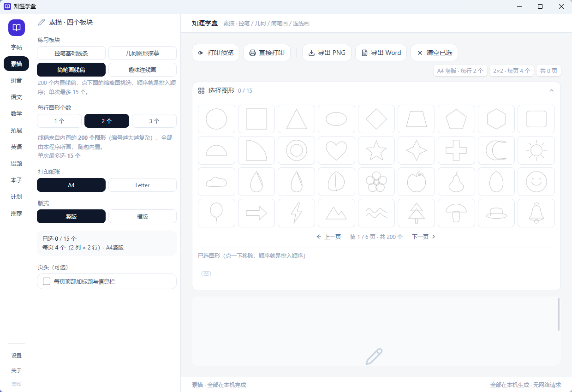
Task: Click the preview pane vertical scrollbar
Action: click(559, 314)
